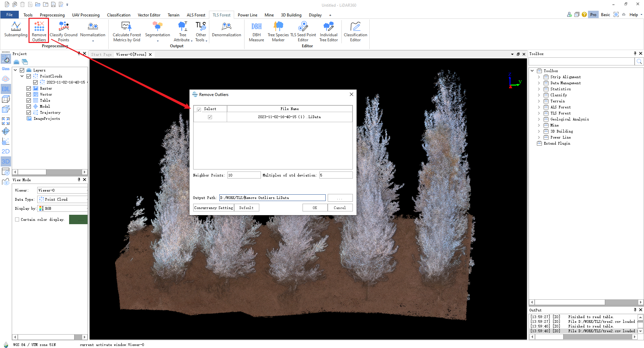Click the Output Path text field
The image size is (644, 348).
pos(272,198)
